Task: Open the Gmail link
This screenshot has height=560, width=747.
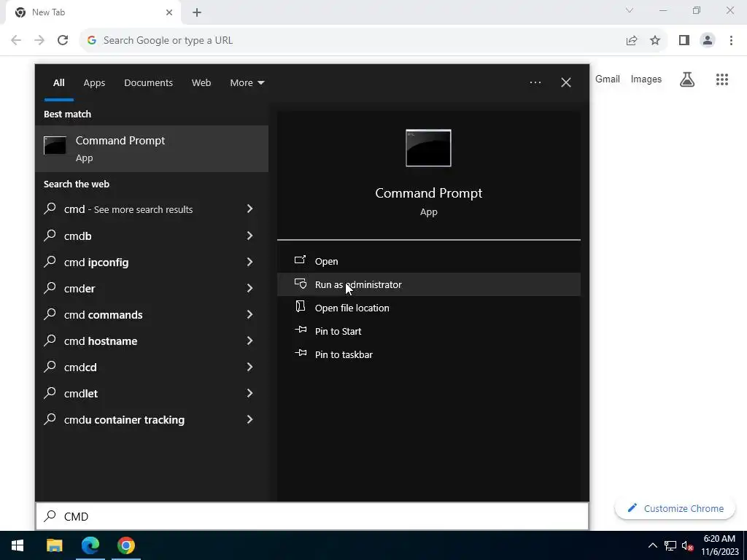Action: 608,79
